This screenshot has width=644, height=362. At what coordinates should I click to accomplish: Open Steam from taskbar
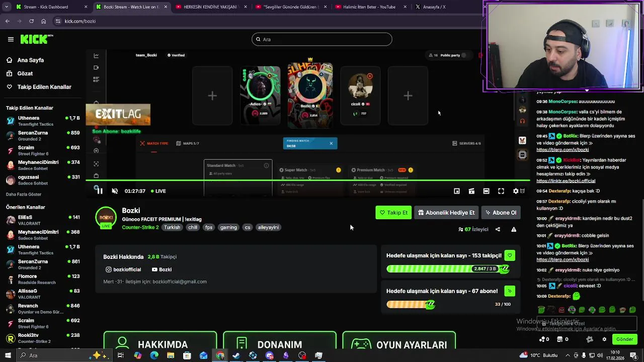tap(236, 355)
